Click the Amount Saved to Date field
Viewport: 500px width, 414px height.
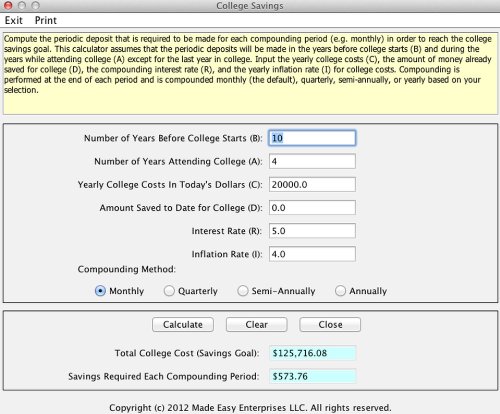[312, 208]
